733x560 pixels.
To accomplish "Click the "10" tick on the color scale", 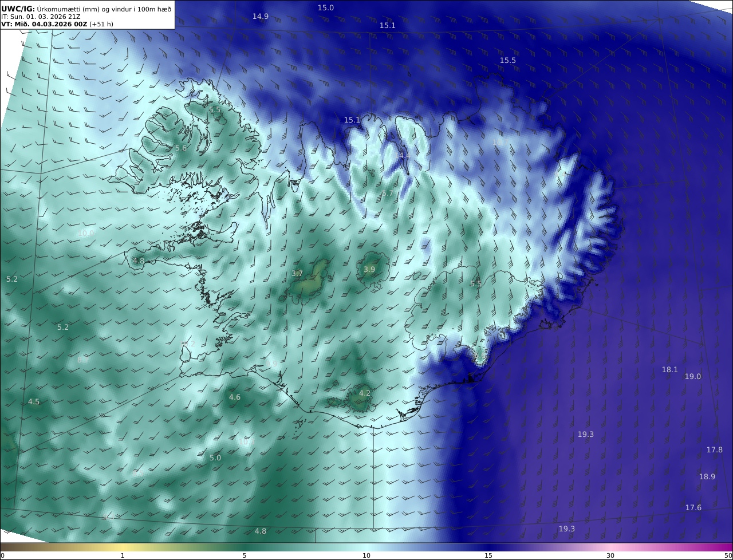I will pos(366,555).
